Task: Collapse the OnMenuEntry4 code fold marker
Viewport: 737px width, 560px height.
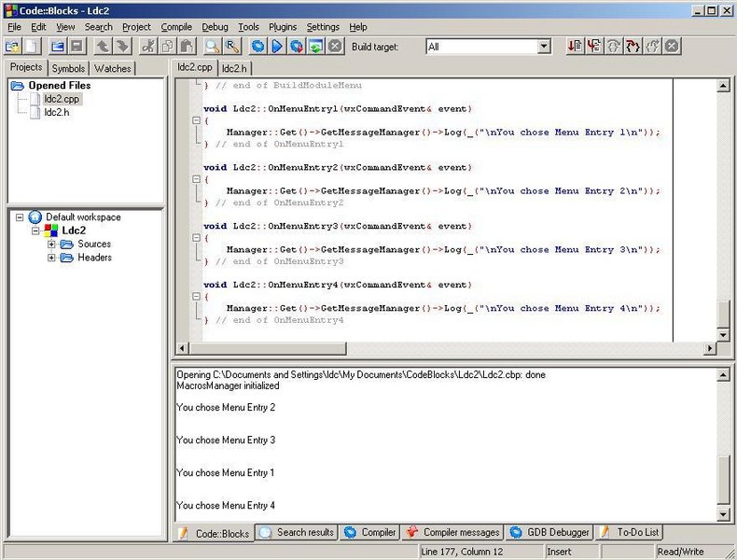Action: click(x=197, y=297)
